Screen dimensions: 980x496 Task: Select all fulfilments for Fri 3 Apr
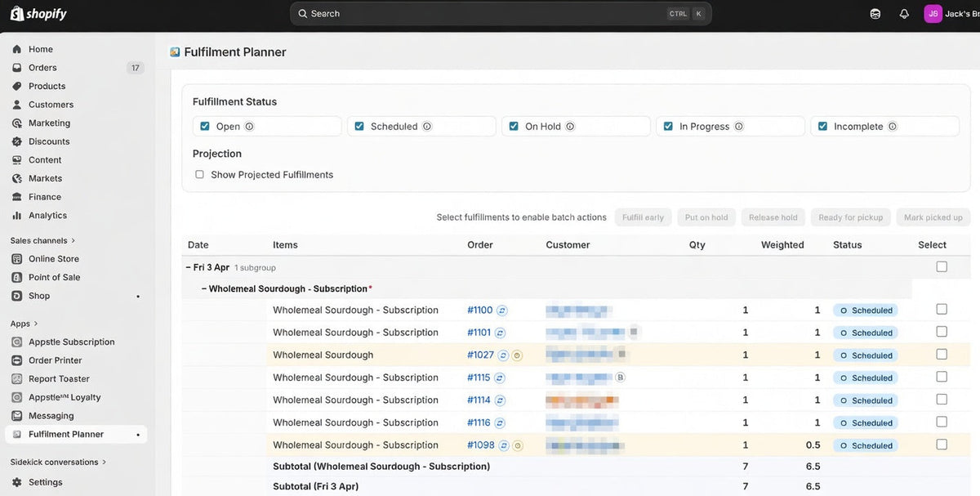click(x=942, y=266)
